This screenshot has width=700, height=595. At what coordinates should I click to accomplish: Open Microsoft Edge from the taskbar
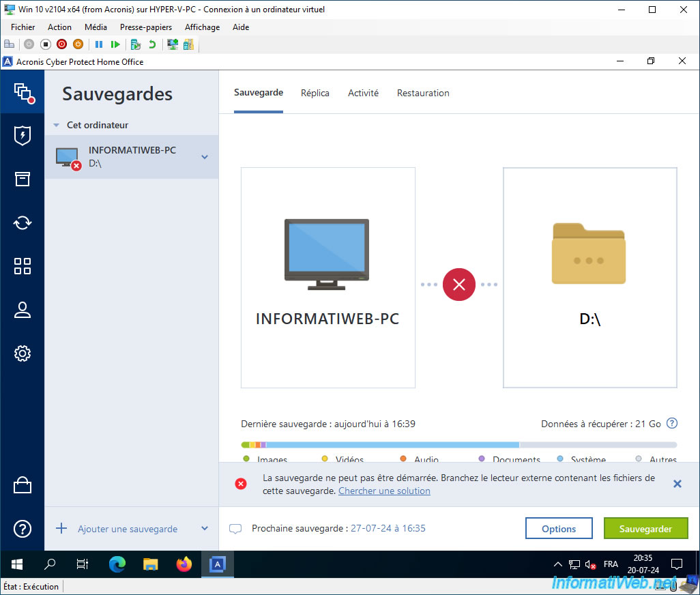[x=117, y=564]
